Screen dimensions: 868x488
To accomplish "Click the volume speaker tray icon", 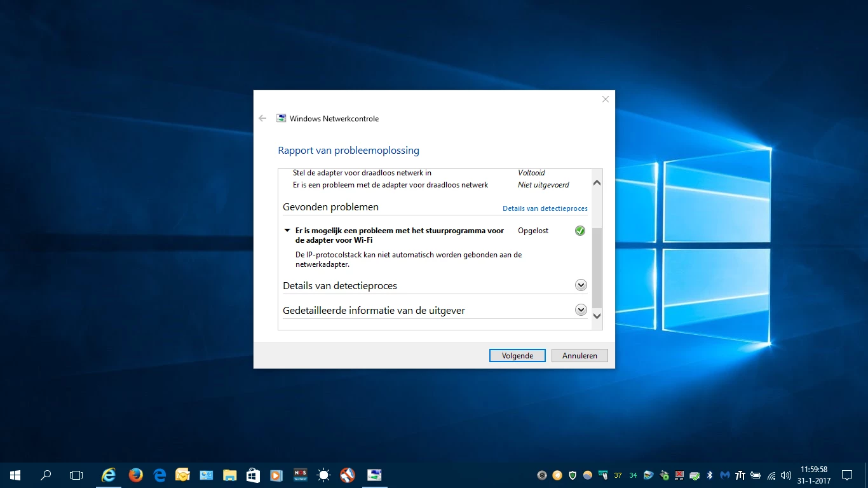I will 786,475.
